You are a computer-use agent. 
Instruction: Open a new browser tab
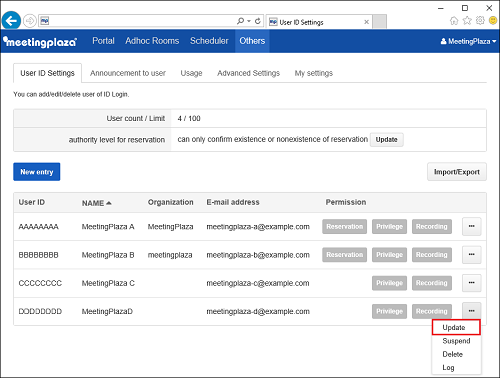[x=379, y=22]
